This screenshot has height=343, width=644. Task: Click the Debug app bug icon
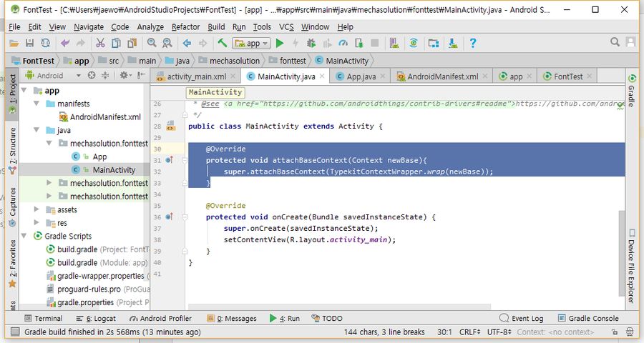pyautogui.click(x=311, y=43)
